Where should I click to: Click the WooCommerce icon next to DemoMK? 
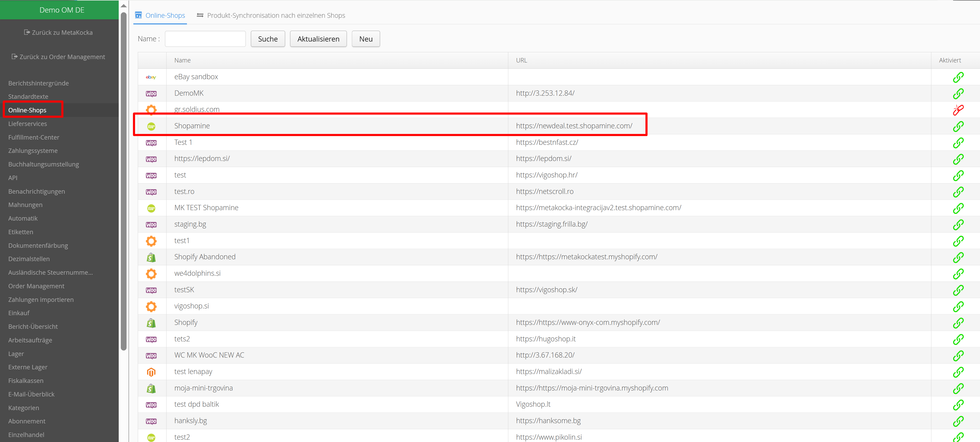click(151, 94)
